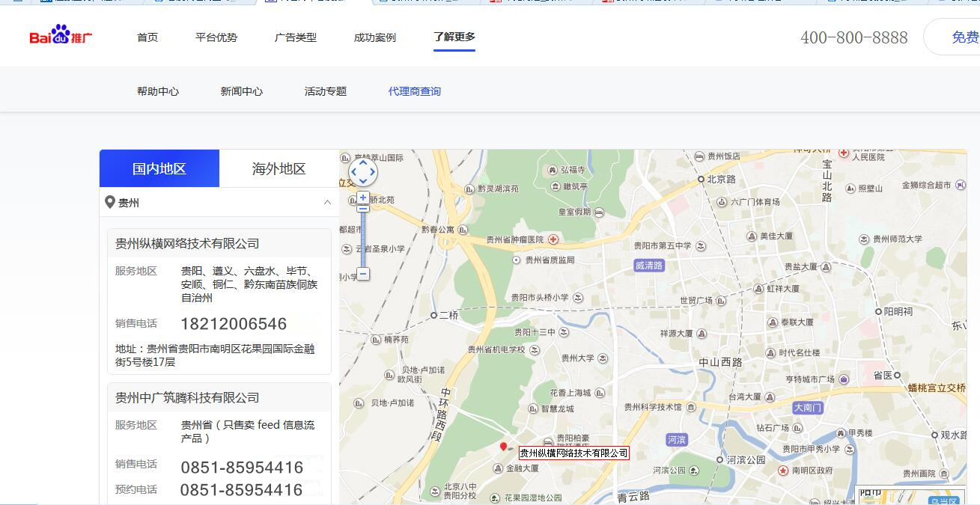The height and width of the screenshot is (505, 980).
Task: Click the 北京路 station circle
Action: 701,180
